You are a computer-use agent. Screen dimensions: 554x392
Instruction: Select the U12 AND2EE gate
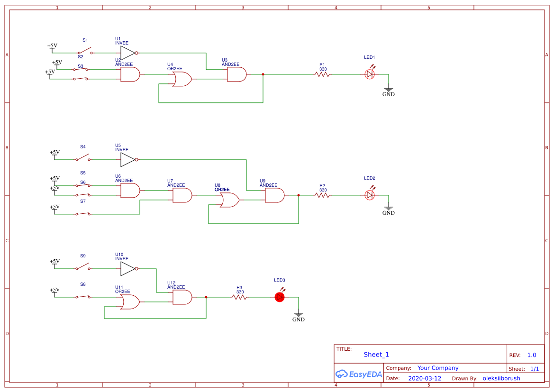[x=182, y=297]
